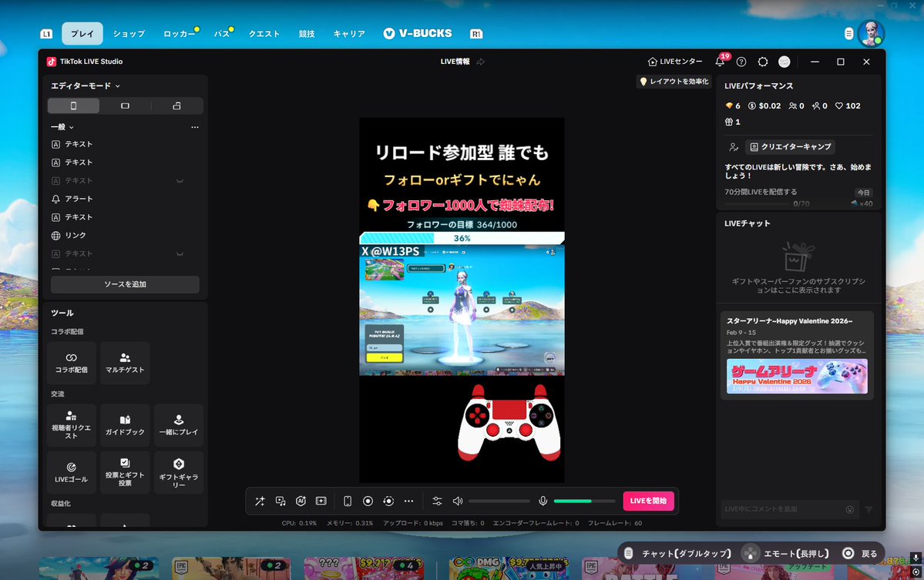This screenshot has height=580, width=924.
Task: Open LIVEセンター
Action: tap(675, 62)
